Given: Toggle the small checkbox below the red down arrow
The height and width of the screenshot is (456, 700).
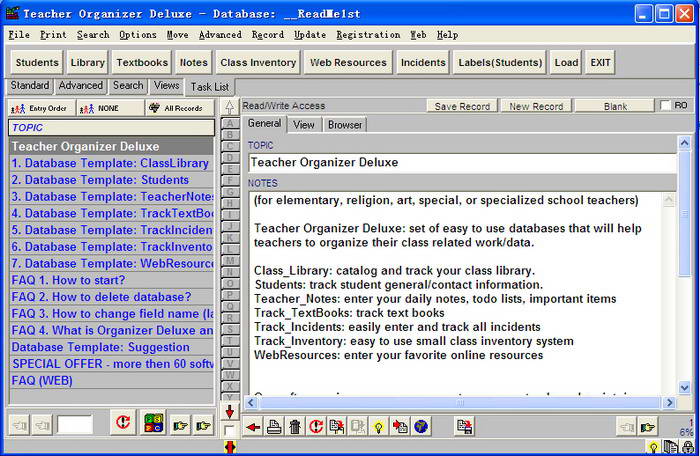Looking at the screenshot, I should [229, 431].
